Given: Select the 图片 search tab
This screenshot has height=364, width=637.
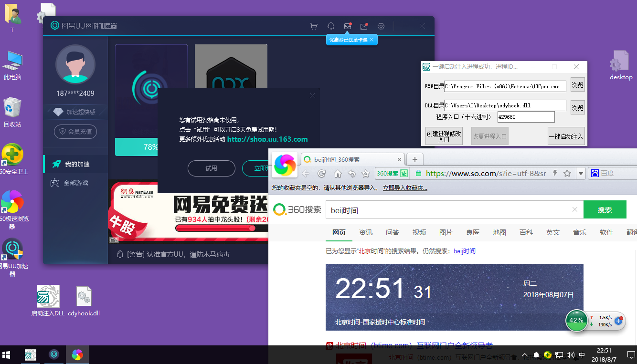Looking at the screenshot, I should coord(446,232).
